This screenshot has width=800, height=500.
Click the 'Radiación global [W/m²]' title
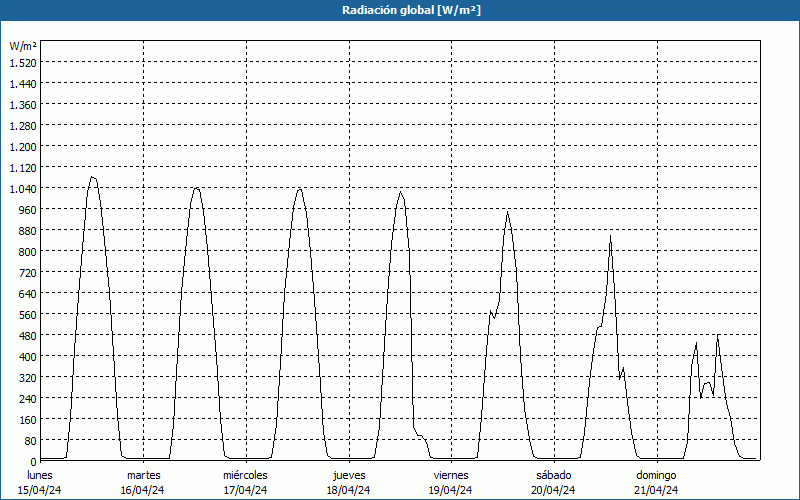[x=411, y=10]
